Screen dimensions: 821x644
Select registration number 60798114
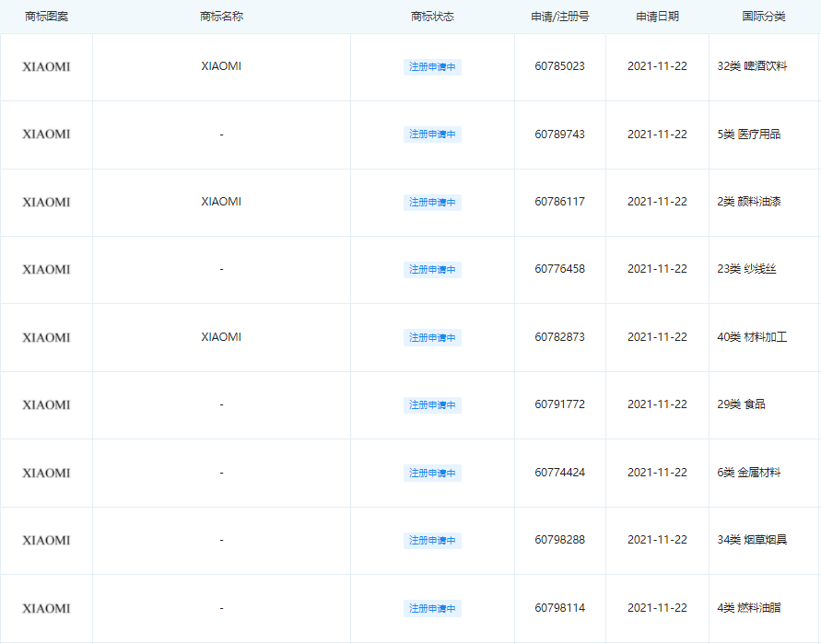(x=559, y=608)
